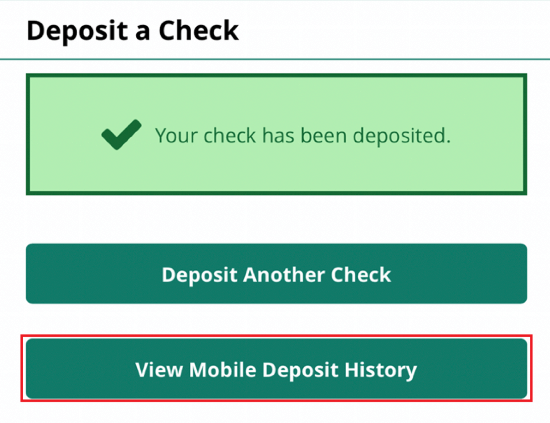Click the word 'deposited' in confirmation
The image size is (550, 423).
[401, 136]
